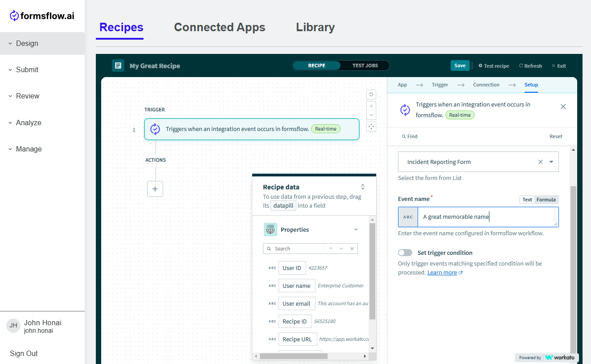Go to the App setup step

tap(402, 85)
